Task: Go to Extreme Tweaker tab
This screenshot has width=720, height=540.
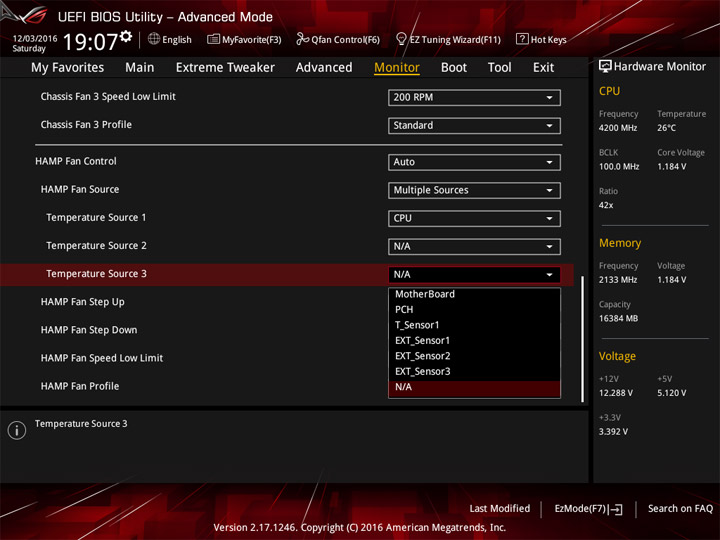Action: point(225,68)
